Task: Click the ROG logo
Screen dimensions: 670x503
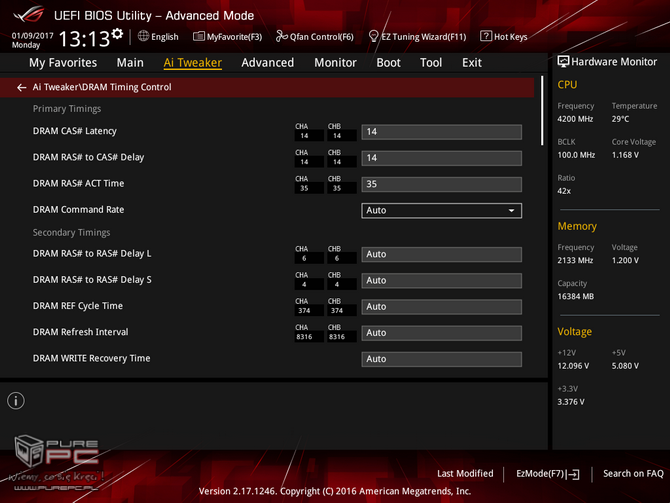Action: pyautogui.click(x=29, y=15)
